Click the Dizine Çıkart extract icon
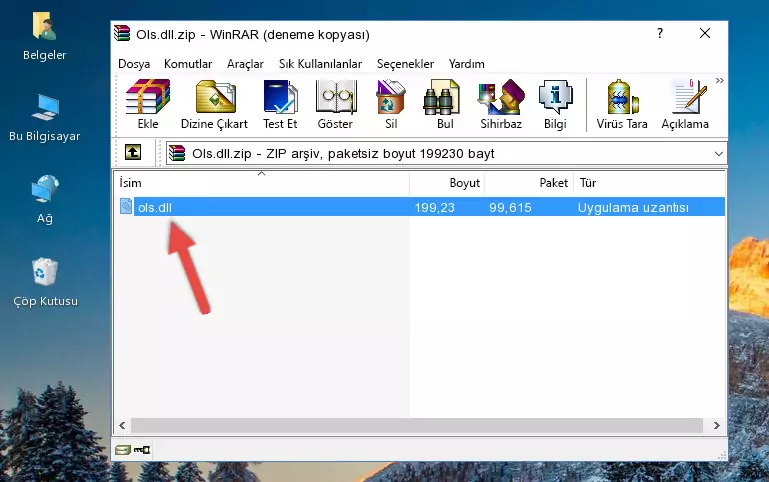The image size is (769, 482). click(x=214, y=104)
